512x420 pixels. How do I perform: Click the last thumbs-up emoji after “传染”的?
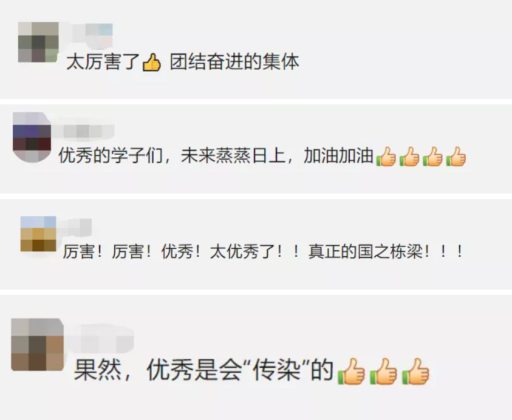tap(415, 371)
